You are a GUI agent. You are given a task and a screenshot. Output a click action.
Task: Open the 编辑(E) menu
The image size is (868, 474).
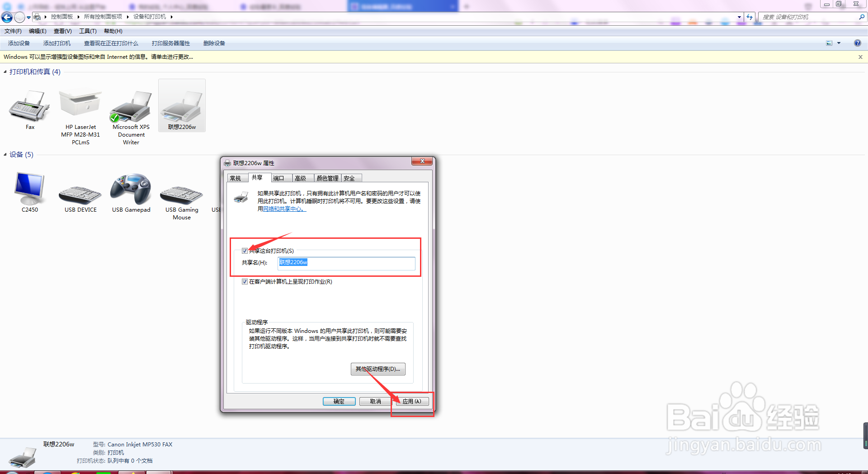(x=38, y=31)
